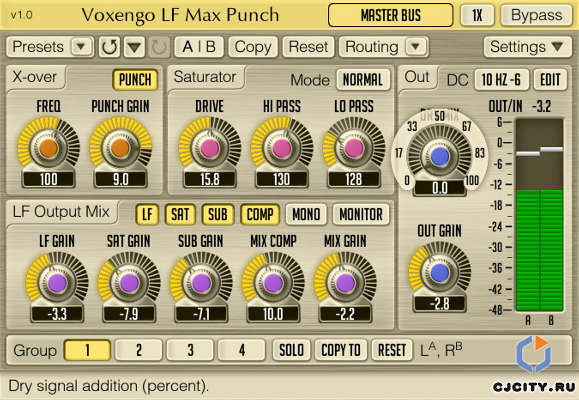The height and width of the screenshot is (400, 579).
Task: Select channel group 3
Action: 190,350
